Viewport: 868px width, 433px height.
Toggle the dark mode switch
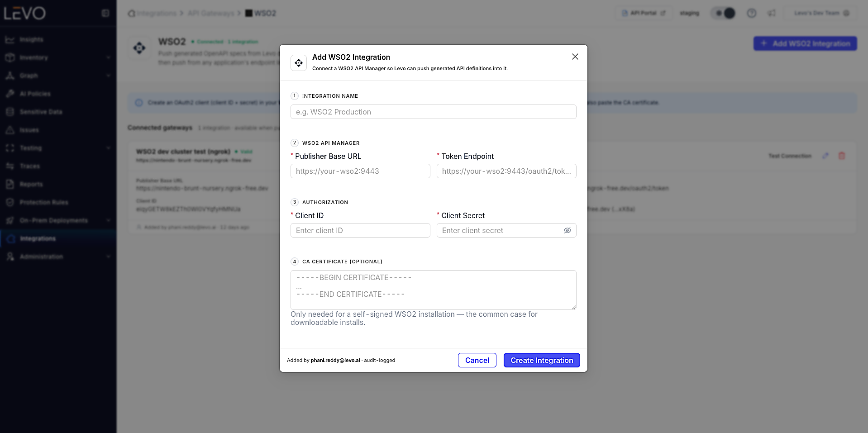724,13
